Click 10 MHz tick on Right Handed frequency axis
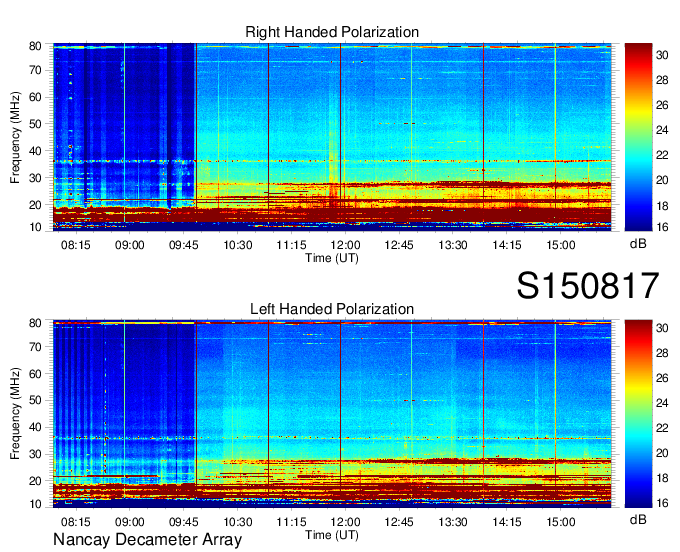Viewport: 680px width, 552px height. click(x=35, y=227)
